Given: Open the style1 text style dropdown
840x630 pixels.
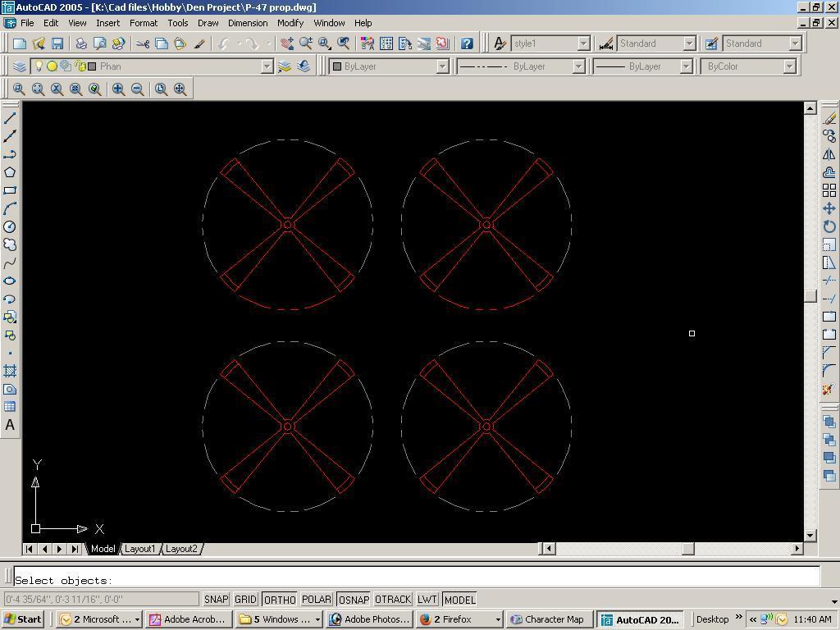Looking at the screenshot, I should (583, 43).
